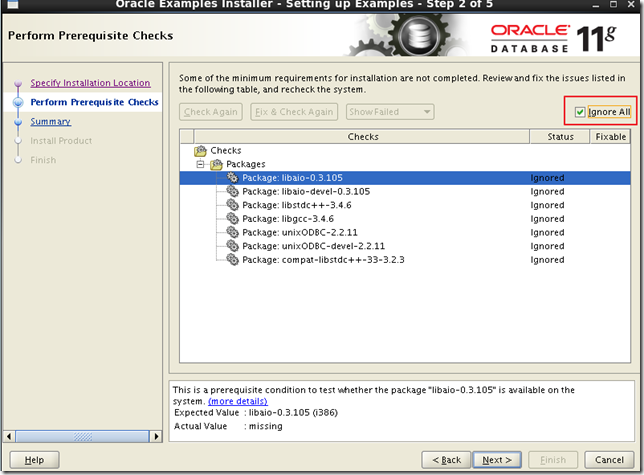Image resolution: width=644 pixels, height=475 pixels.
Task: Click the grayed Finish button
Action: 553,460
